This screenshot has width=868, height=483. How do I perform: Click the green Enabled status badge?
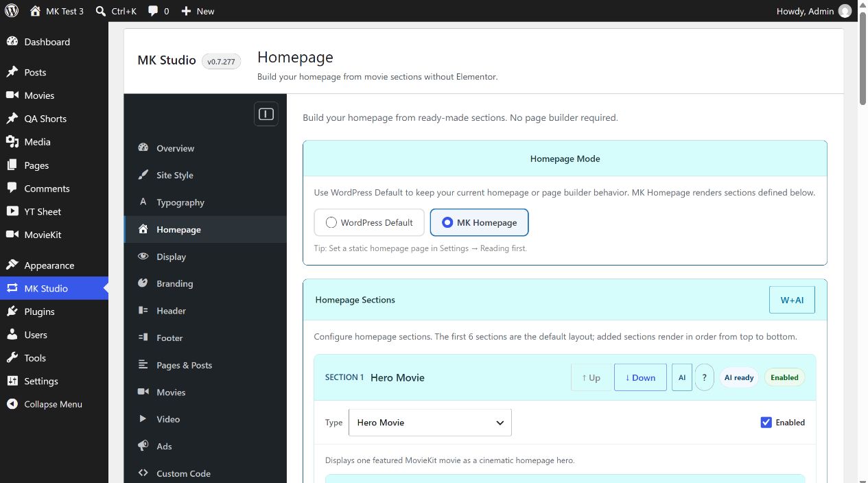point(784,377)
